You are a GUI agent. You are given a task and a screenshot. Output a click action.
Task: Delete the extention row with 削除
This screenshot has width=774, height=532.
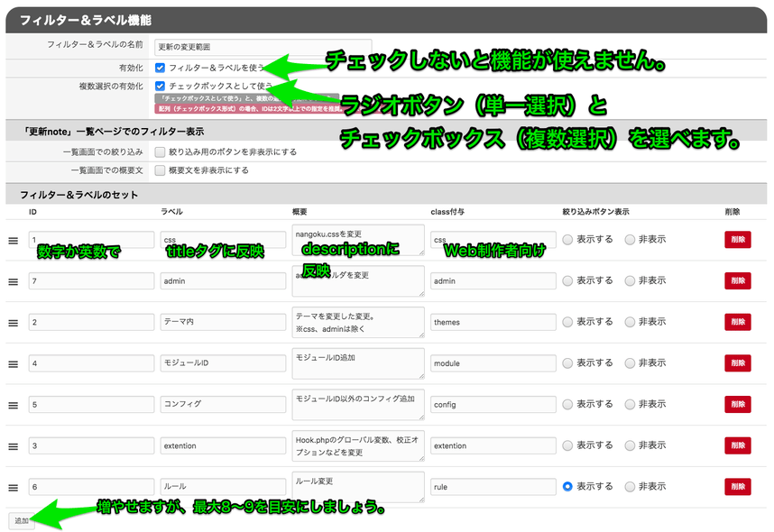tap(736, 445)
